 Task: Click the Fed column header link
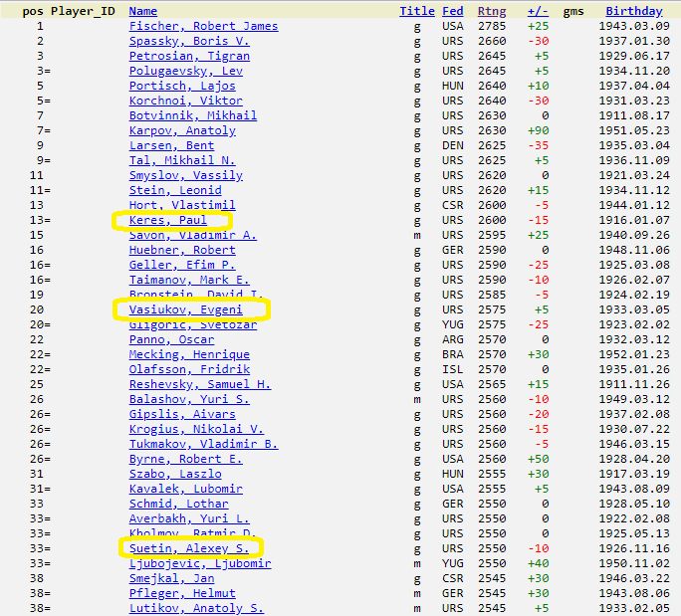point(453,11)
